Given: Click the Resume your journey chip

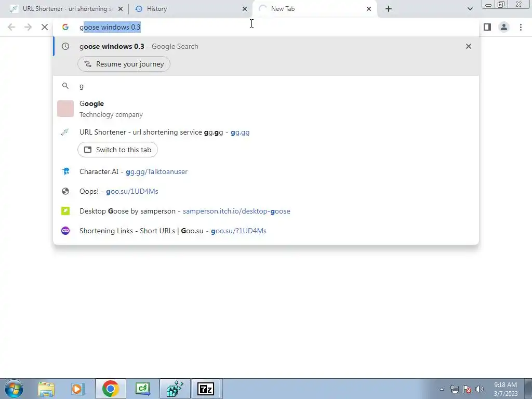Looking at the screenshot, I should tap(124, 64).
